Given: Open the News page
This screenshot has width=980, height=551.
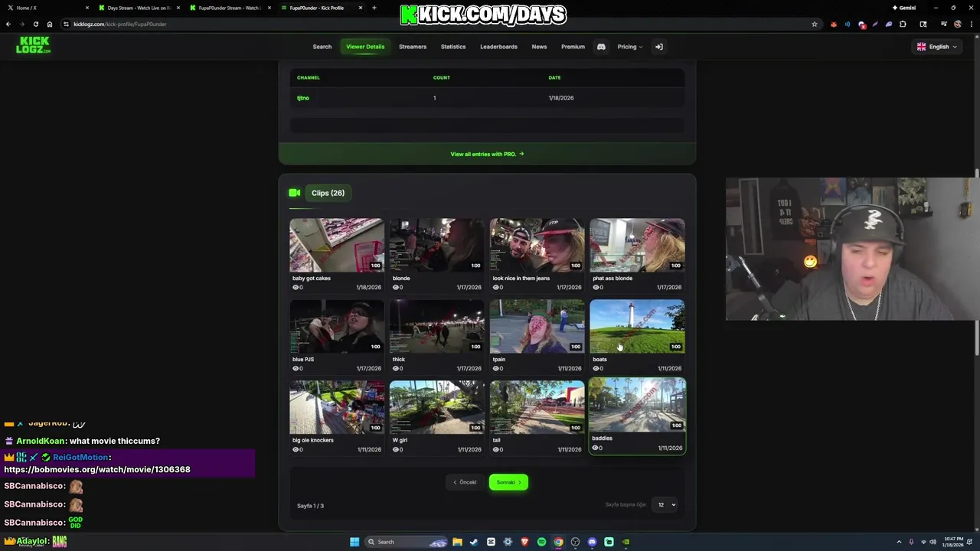Looking at the screenshot, I should click(539, 47).
